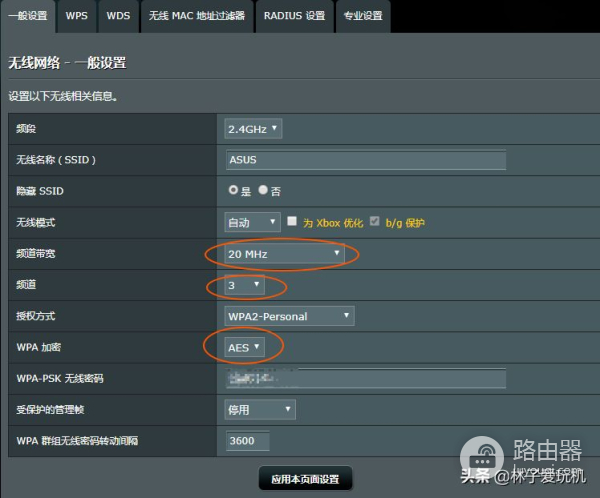
Task: Open the WPA 加密 AES dropdown
Action: tap(244, 347)
